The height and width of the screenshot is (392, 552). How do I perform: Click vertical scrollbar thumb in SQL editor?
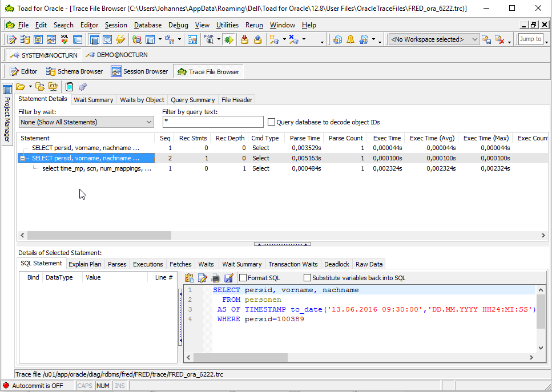[x=541, y=312]
